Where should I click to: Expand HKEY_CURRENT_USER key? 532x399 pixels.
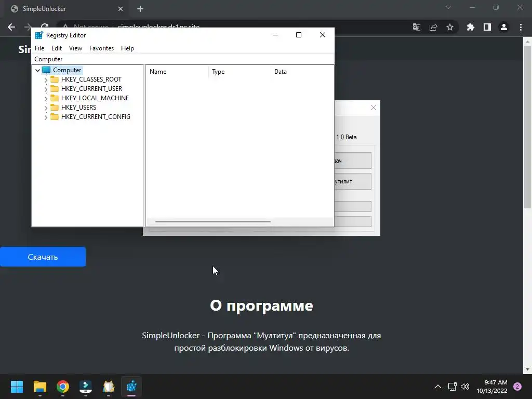pos(46,89)
